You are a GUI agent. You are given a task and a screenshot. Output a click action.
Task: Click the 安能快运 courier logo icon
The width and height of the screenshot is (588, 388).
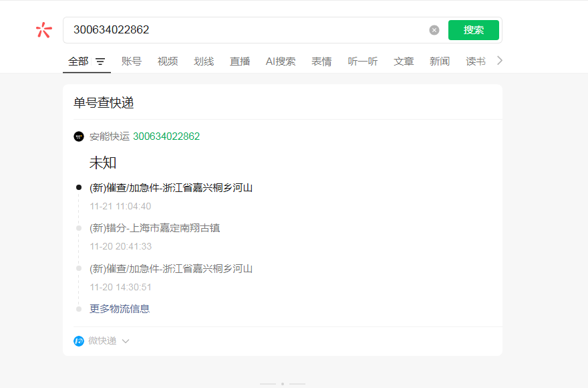point(79,136)
